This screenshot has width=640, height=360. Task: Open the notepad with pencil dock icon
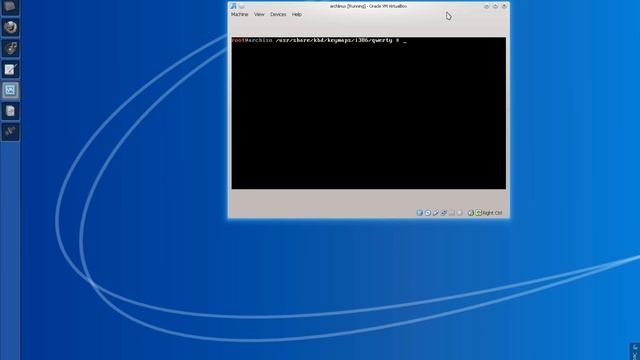point(10,69)
